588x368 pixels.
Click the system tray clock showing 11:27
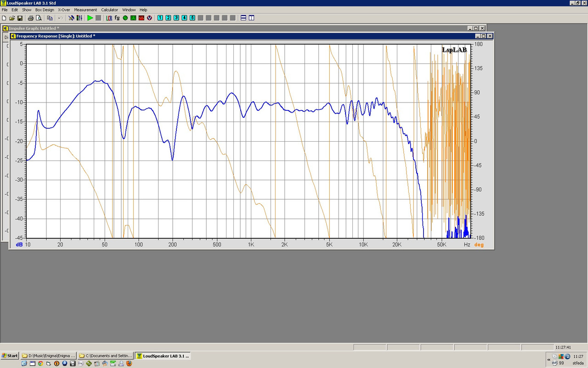[x=578, y=356]
